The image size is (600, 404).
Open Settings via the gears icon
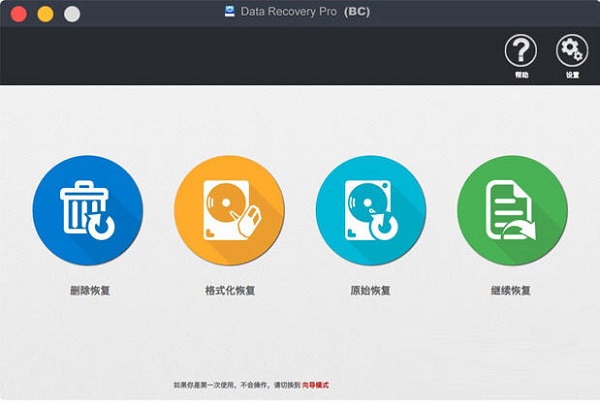[x=572, y=50]
